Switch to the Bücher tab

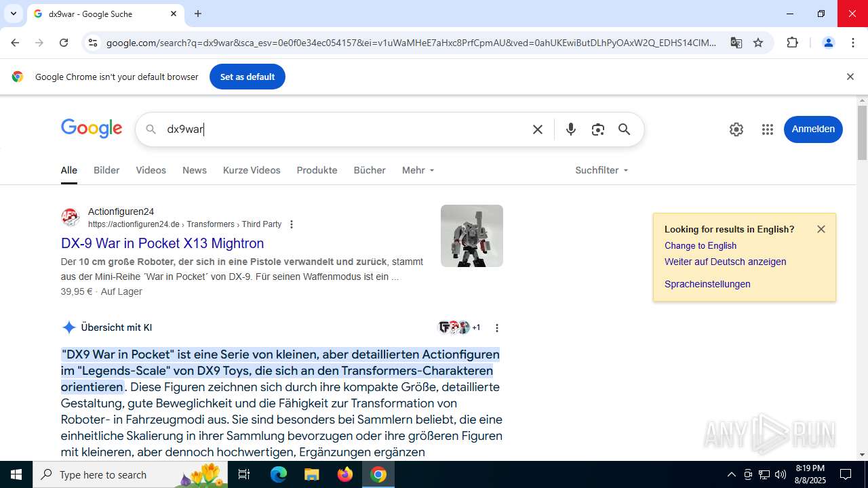click(370, 170)
